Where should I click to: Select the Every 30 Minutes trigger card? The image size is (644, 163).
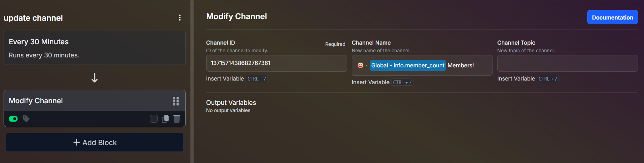95,48
